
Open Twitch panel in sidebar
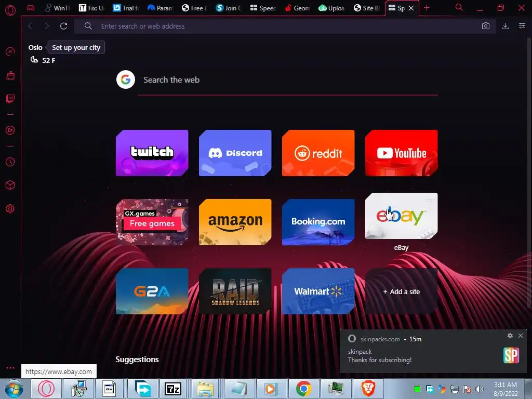(10, 99)
